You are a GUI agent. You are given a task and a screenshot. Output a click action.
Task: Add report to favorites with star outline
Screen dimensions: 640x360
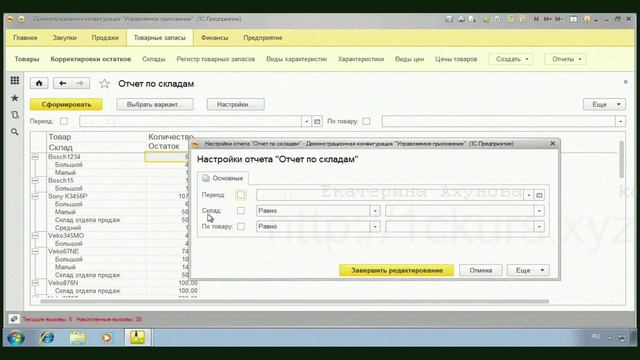coord(104,84)
